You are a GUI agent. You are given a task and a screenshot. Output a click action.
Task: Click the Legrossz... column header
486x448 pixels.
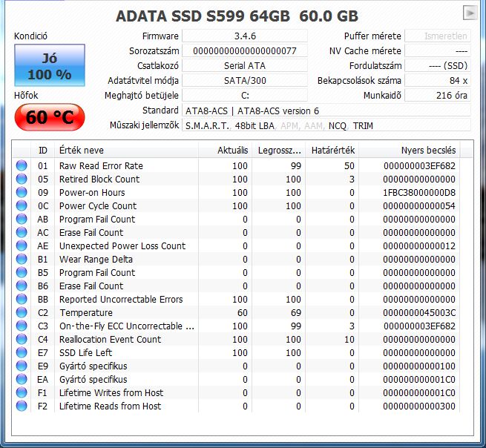tap(279, 151)
